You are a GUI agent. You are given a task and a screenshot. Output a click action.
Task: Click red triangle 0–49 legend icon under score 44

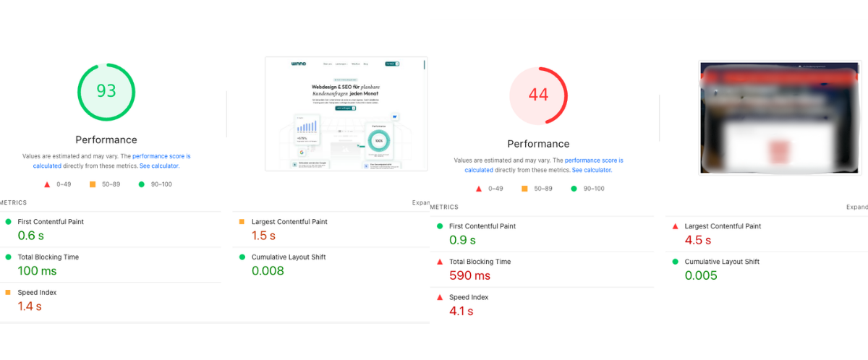click(479, 189)
